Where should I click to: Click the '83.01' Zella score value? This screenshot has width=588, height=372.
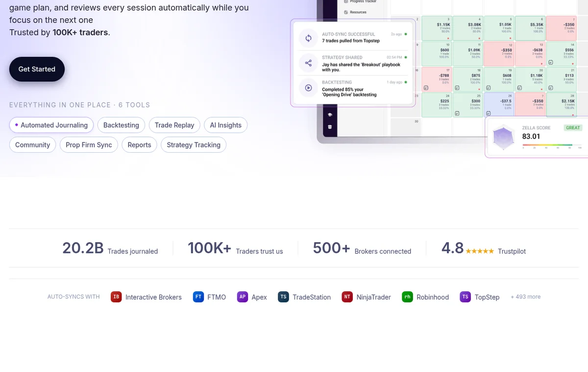click(531, 137)
